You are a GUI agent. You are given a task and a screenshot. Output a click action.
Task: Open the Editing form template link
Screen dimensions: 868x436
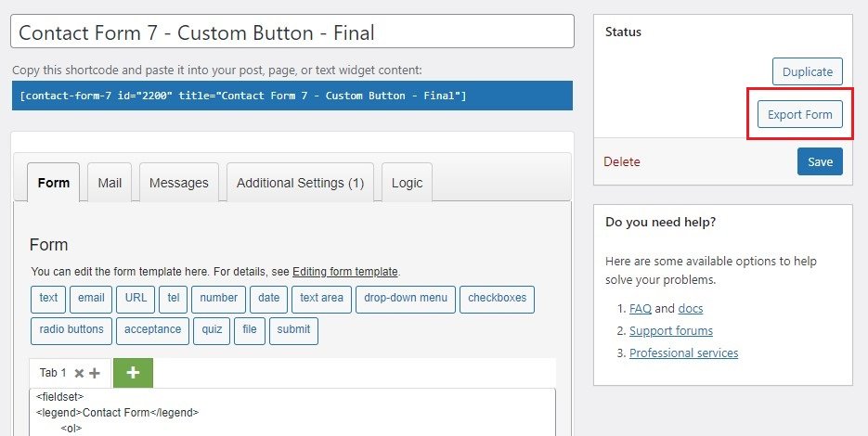[344, 272]
